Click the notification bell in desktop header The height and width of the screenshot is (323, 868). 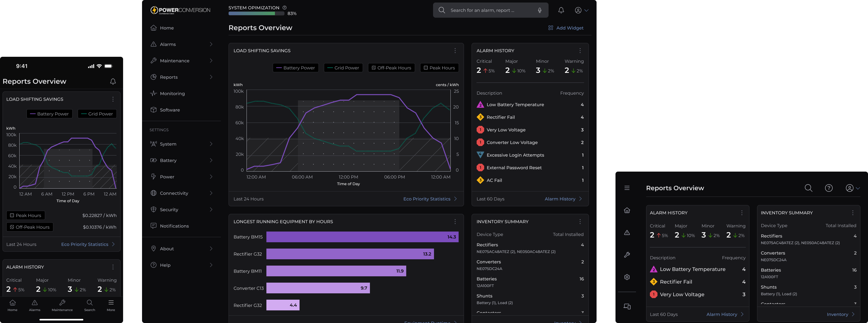coord(561,10)
